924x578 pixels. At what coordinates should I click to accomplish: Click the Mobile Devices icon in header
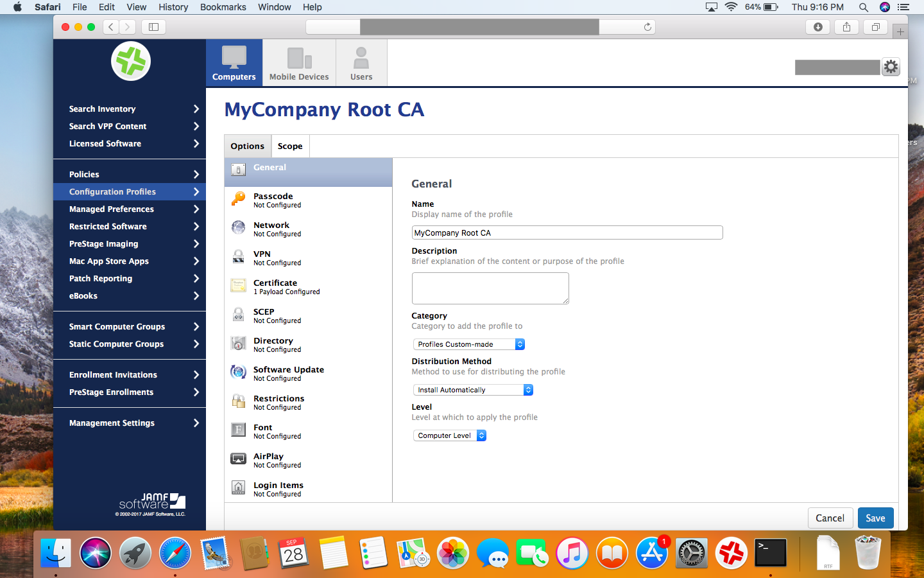point(299,58)
